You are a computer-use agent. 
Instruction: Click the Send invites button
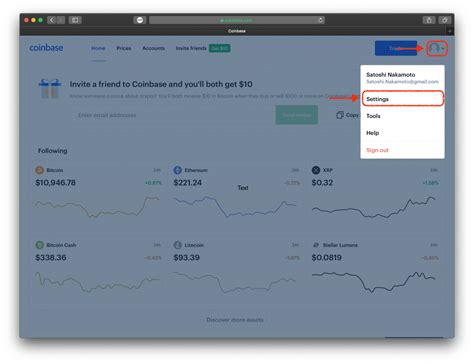pos(297,115)
